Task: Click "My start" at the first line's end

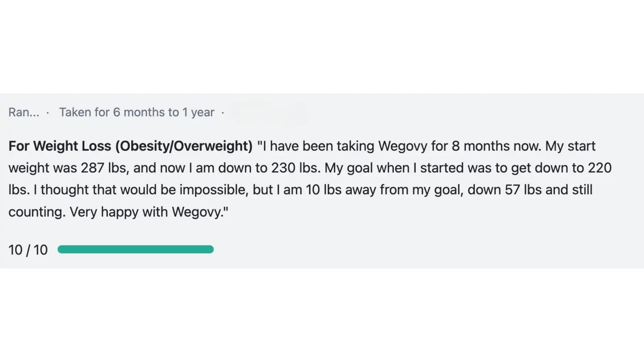Action: coord(570,146)
